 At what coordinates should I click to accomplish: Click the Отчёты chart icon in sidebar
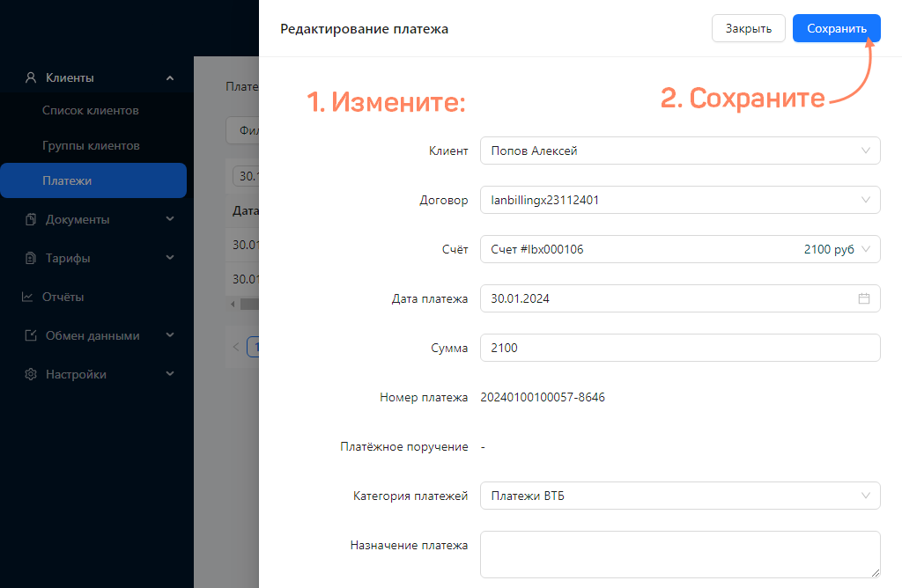pyautogui.click(x=27, y=297)
